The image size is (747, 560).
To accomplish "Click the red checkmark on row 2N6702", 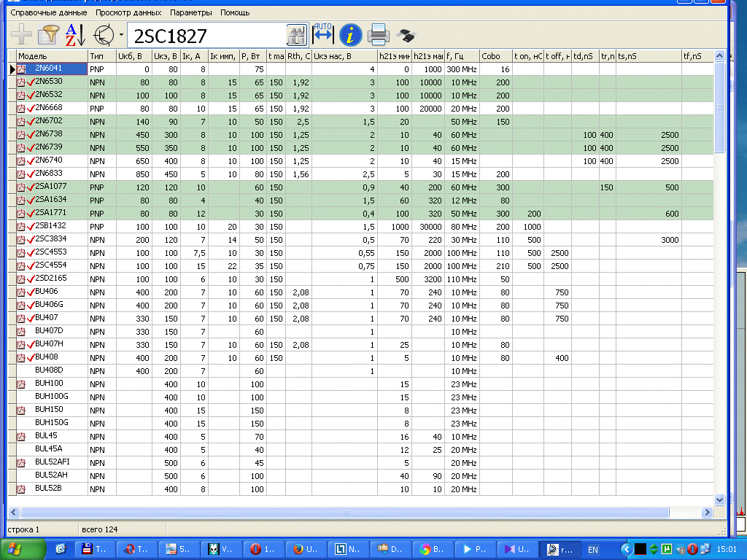I will tap(31, 122).
